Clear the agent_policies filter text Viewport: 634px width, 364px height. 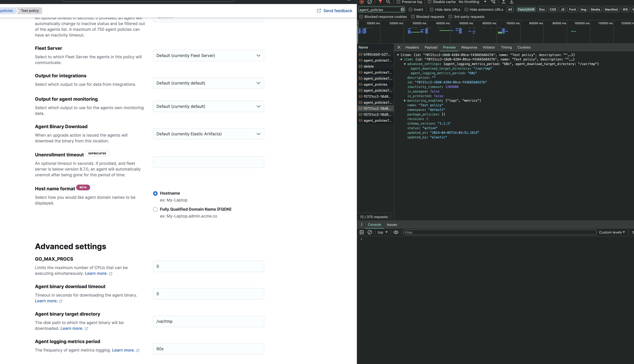tap(402, 9)
